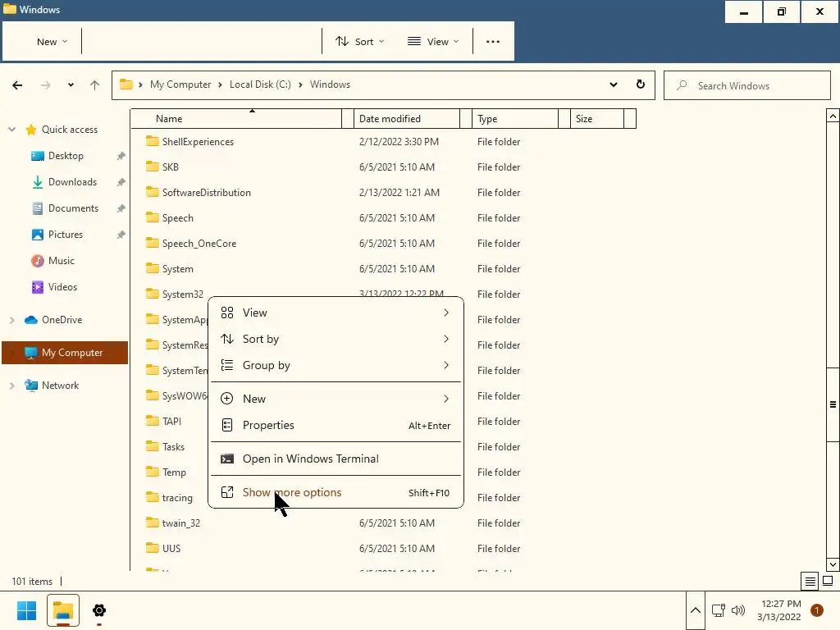Show hidden icons tray chevron
This screenshot has height=630, width=840.
[x=696, y=610]
